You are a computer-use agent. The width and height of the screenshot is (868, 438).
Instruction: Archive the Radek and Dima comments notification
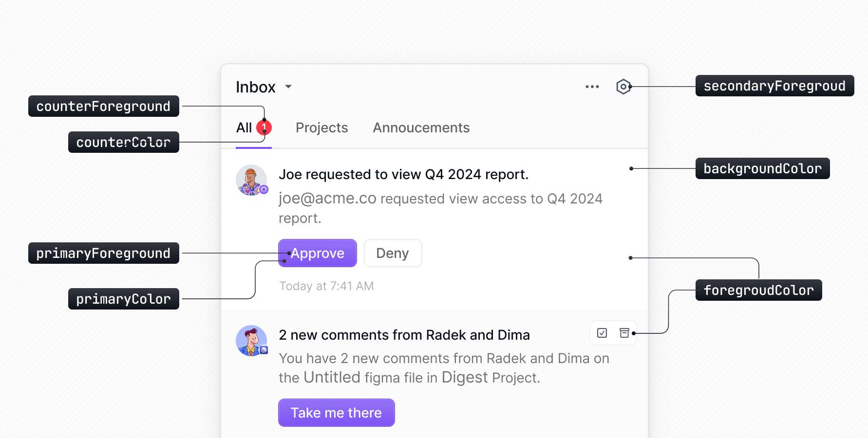point(624,333)
